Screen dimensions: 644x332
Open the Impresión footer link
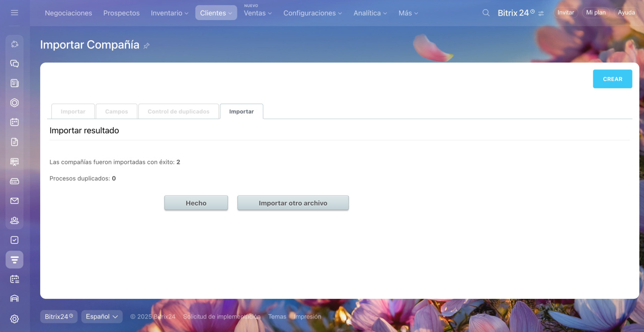tap(307, 317)
